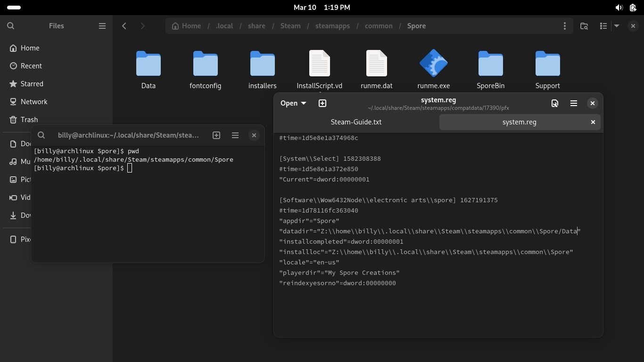Open the clock and calendar panel
Viewport: 644px width, 362px height.
(322, 8)
